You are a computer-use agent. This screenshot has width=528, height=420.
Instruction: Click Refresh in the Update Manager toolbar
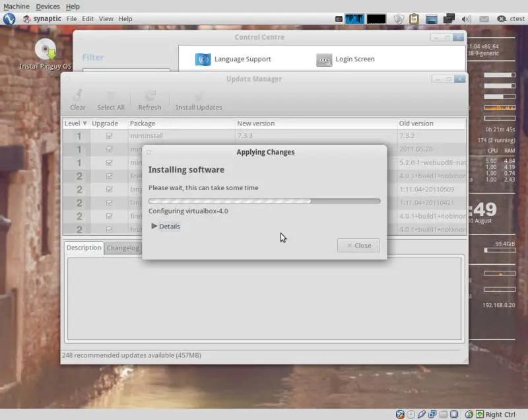pyautogui.click(x=150, y=100)
